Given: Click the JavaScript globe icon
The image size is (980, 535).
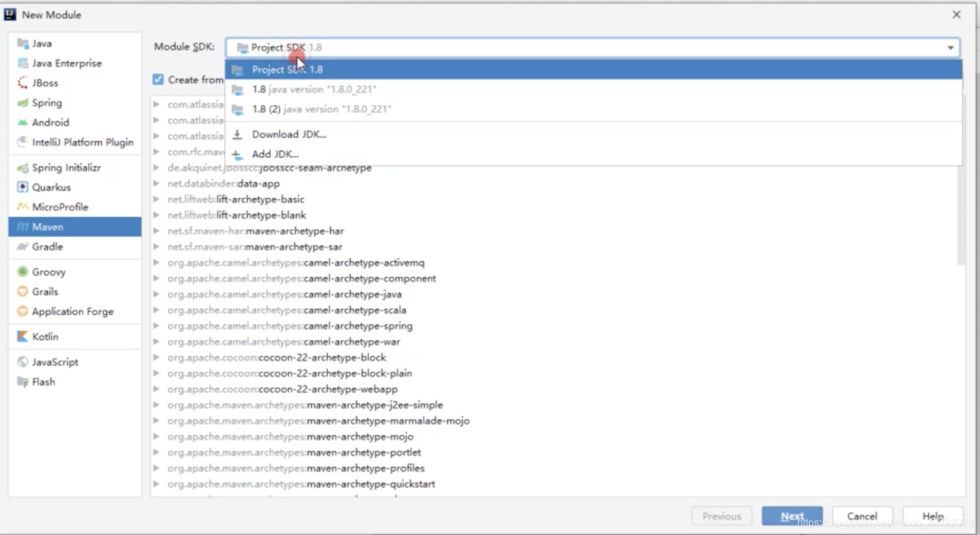Looking at the screenshot, I should point(23,362).
